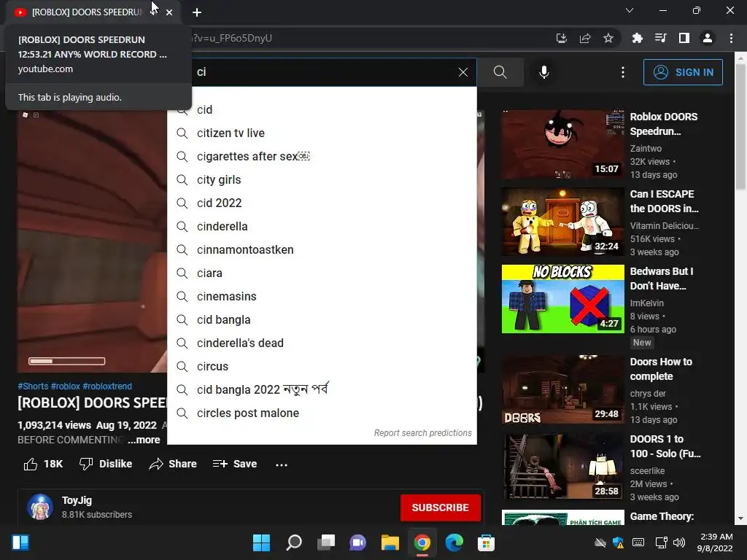Bookmark this page with the star icon
747x560 pixels.
coord(608,38)
